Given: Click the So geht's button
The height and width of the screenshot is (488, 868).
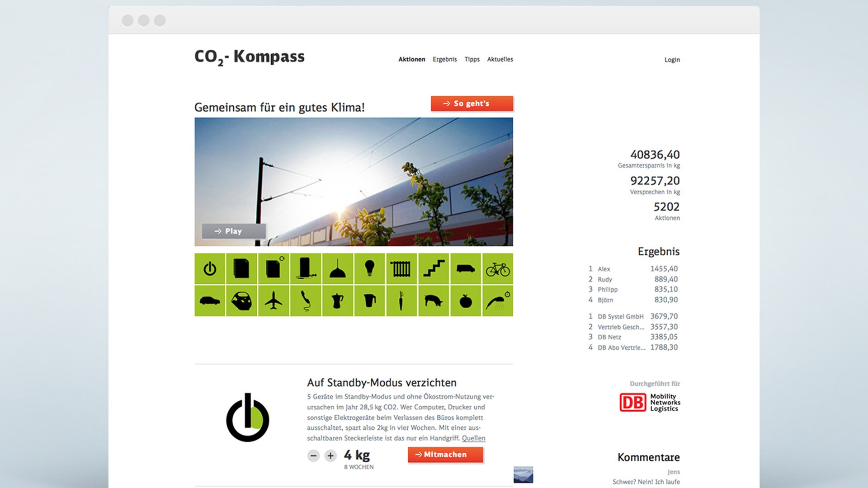Looking at the screenshot, I should coord(472,103).
